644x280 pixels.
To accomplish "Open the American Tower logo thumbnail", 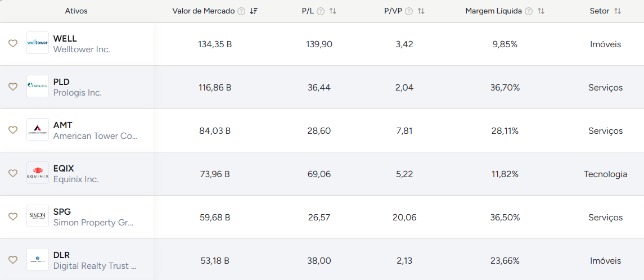I will coord(38,130).
